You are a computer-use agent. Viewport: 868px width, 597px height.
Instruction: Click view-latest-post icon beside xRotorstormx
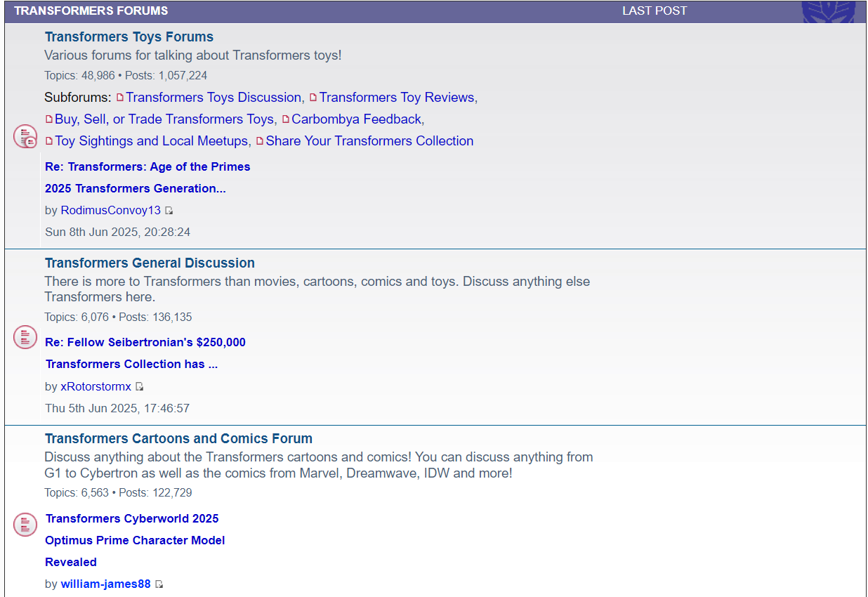click(x=139, y=387)
